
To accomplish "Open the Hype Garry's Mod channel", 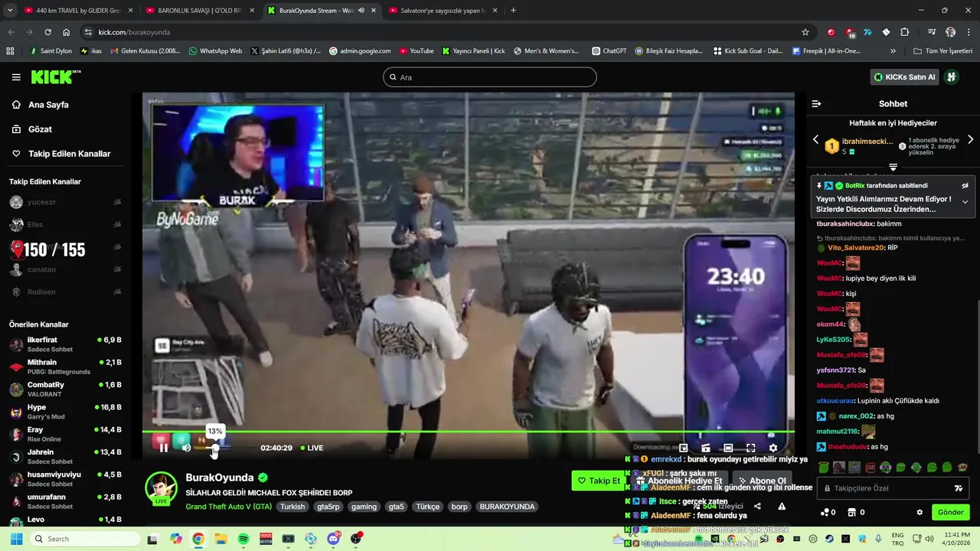I will tap(65, 412).
